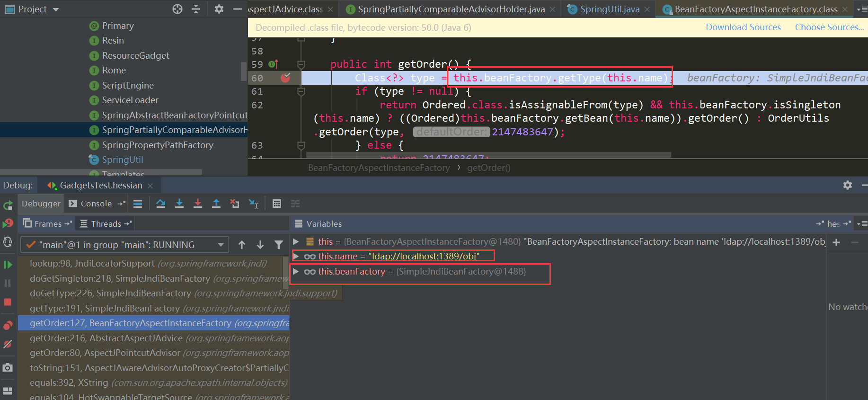Screen dimensions: 868x400
Task: Open the Evaluate Expression calculator icon
Action: pos(277,204)
